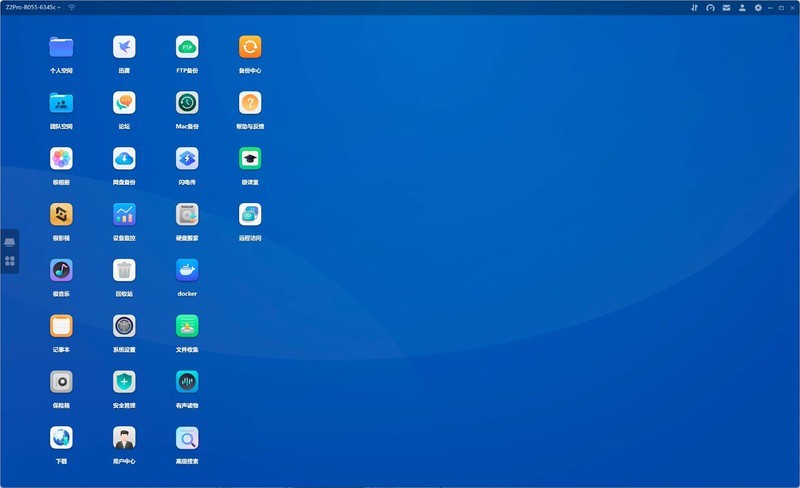The image size is (800, 488).
Task: Click the Wi-Fi connection status icon
Action: point(71,7)
